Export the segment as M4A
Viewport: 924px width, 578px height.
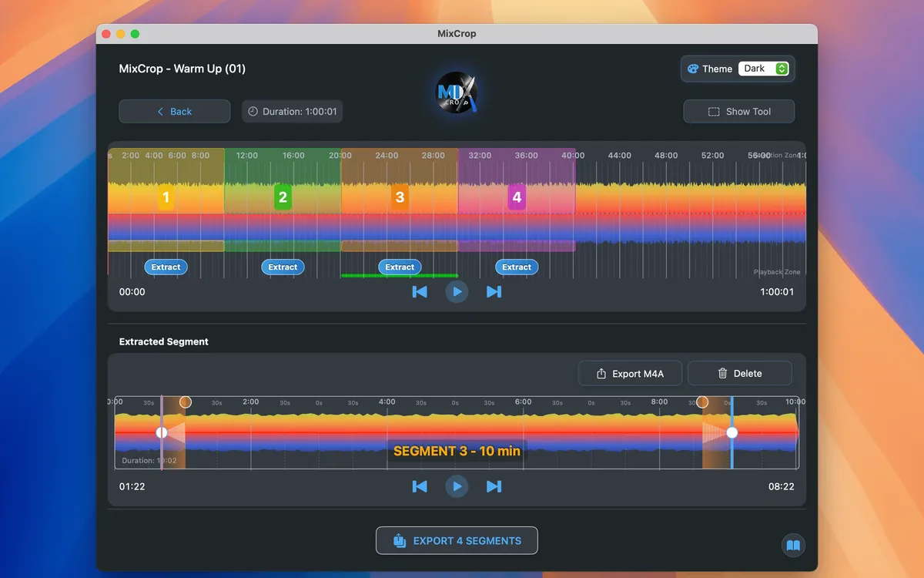click(630, 373)
